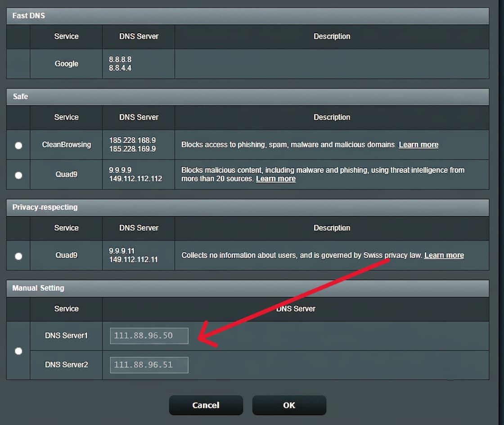The height and width of the screenshot is (425, 504).
Task: Click the Safe section header
Action: point(247,97)
